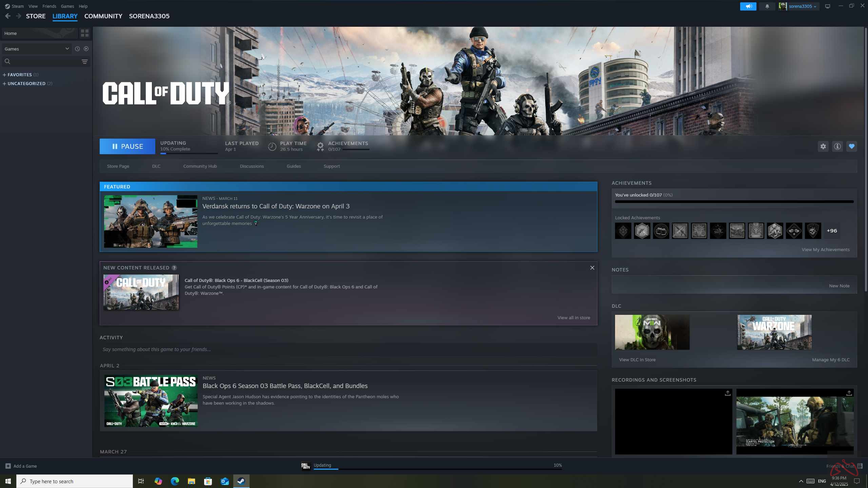This screenshot has width=868, height=488.
Task: Open the Games filter dropdown
Action: coord(36,48)
